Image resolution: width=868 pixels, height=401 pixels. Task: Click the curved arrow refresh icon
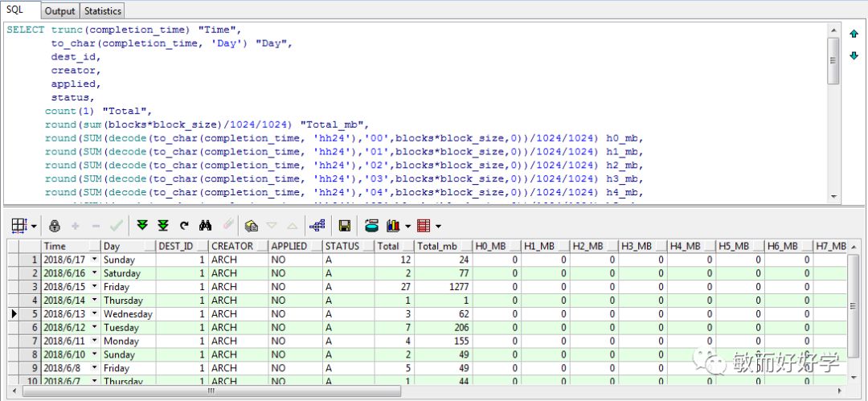coord(184,226)
